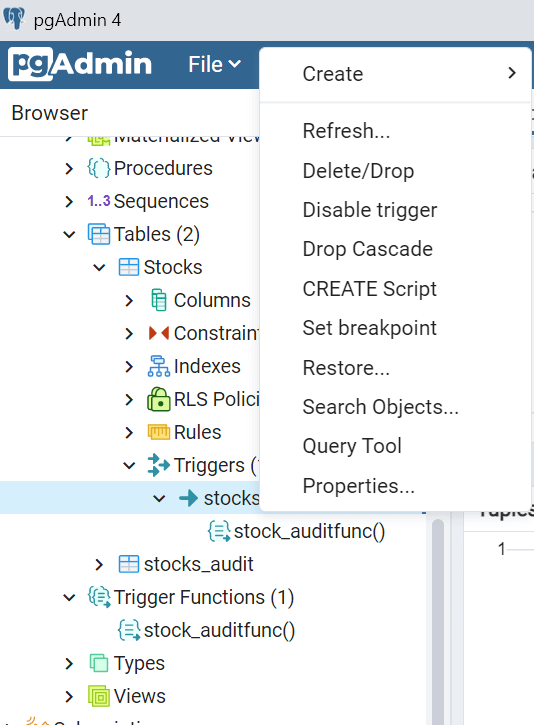The width and height of the screenshot is (534, 725).
Task: Expand the Types node
Action: point(69,664)
